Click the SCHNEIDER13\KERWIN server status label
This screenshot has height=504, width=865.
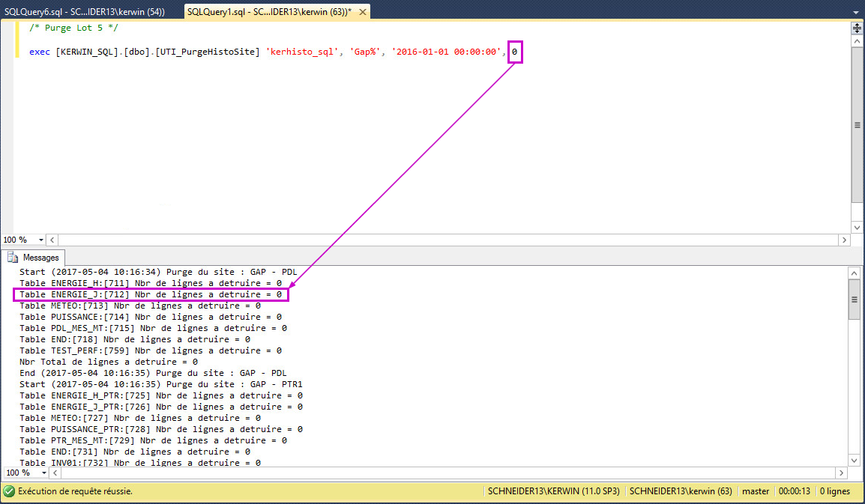click(x=554, y=491)
